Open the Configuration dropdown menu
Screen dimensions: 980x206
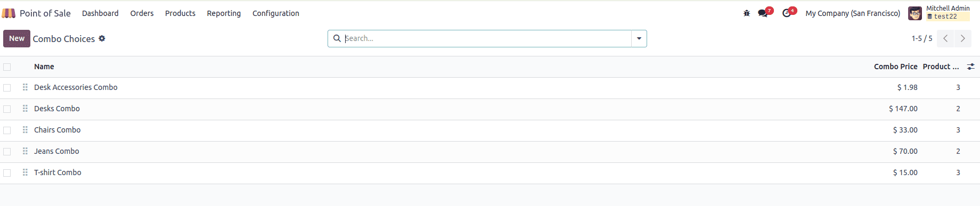(276, 13)
